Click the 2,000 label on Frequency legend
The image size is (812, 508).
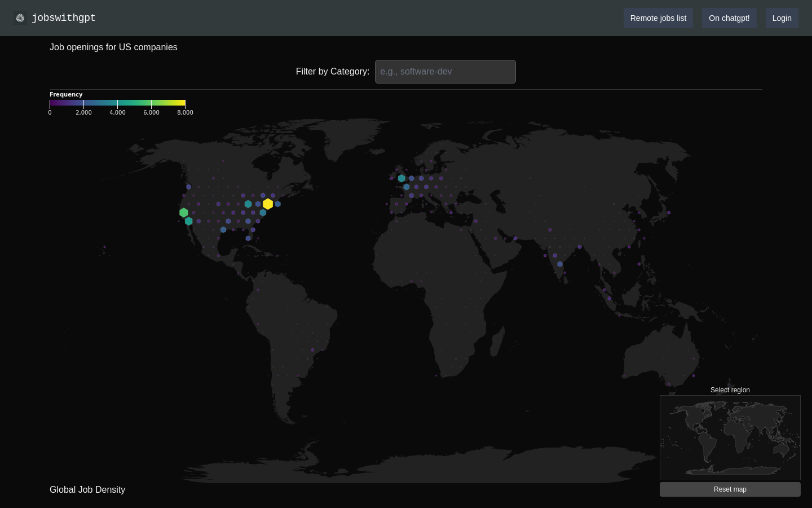(83, 112)
